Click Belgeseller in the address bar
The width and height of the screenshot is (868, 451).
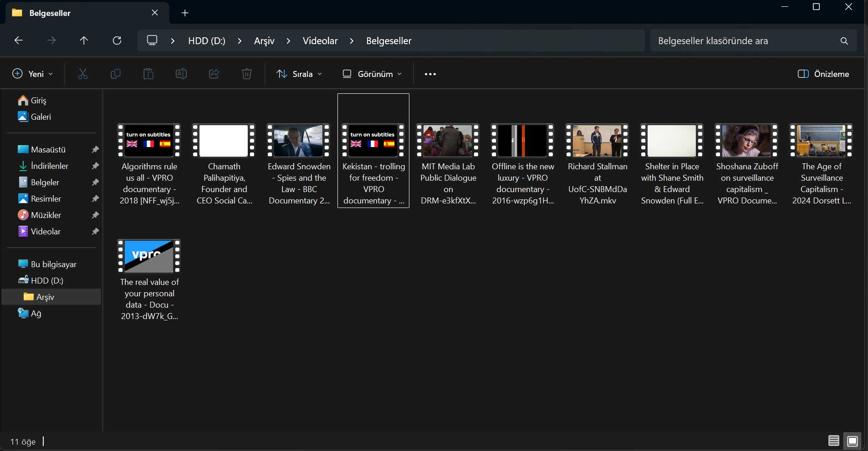pyautogui.click(x=389, y=41)
